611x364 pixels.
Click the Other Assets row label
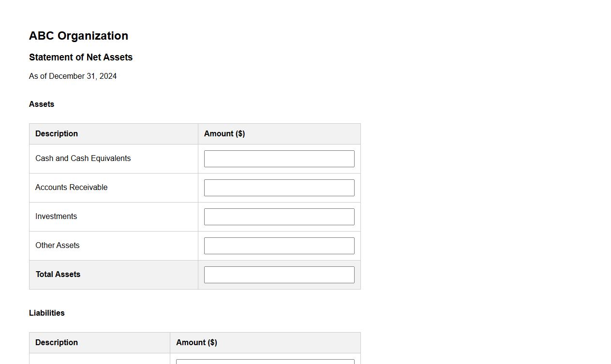pos(57,245)
